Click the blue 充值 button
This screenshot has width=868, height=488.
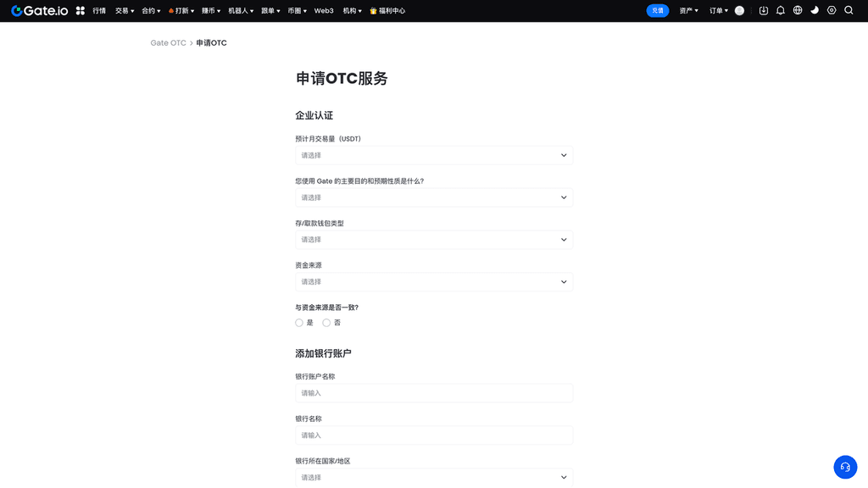click(x=658, y=11)
